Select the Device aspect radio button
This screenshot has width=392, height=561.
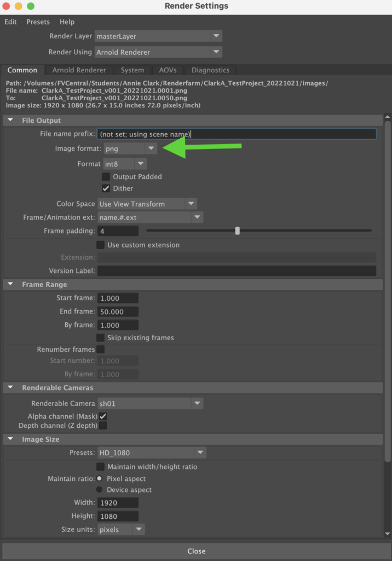100,489
